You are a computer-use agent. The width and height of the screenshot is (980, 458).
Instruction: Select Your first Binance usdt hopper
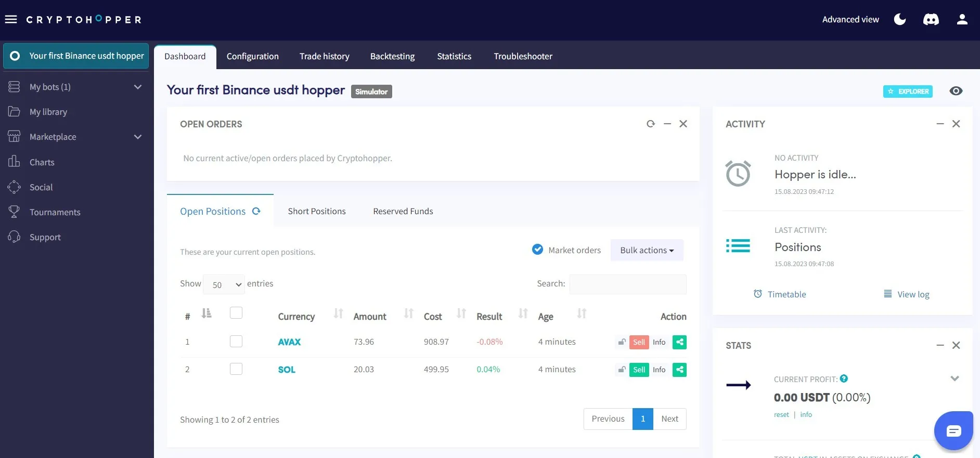(76, 56)
